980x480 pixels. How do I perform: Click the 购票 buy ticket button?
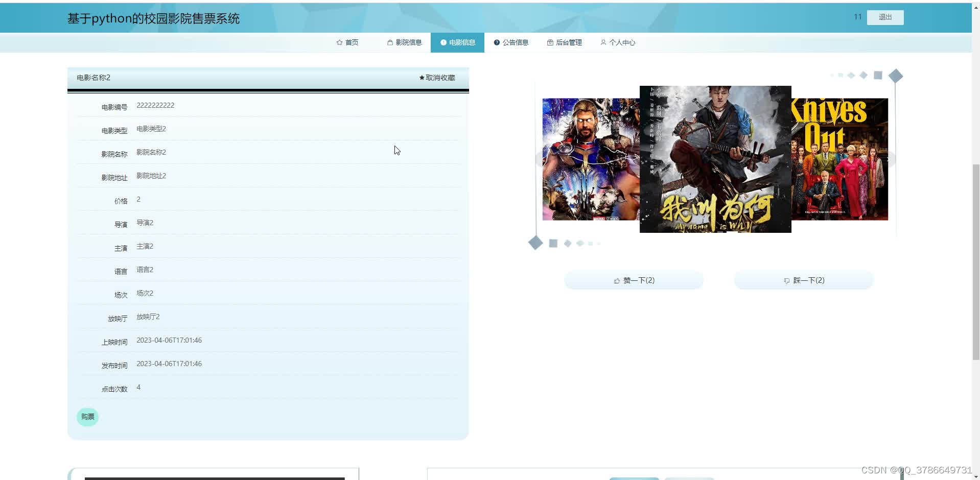coord(87,417)
